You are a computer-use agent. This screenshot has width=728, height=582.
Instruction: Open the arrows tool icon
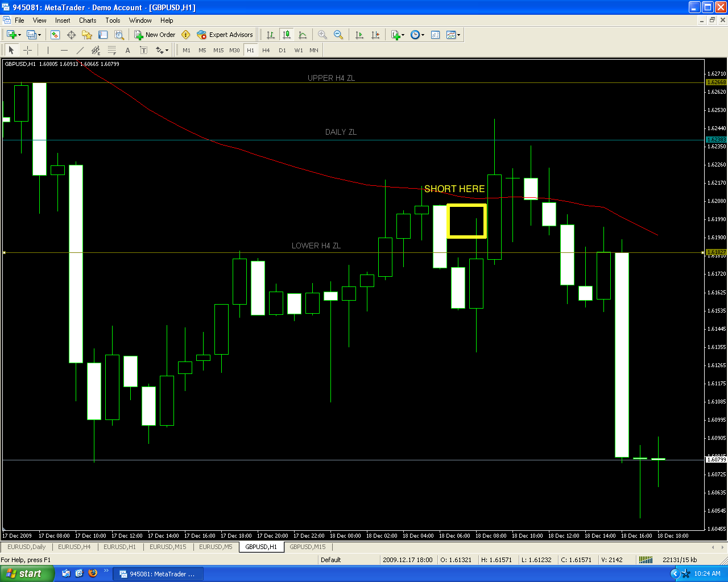pos(159,50)
